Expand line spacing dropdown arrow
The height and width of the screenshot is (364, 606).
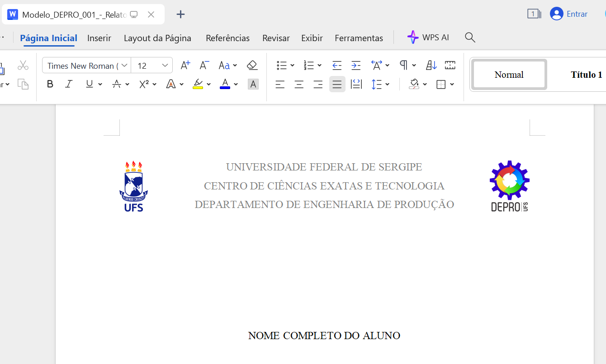388,84
